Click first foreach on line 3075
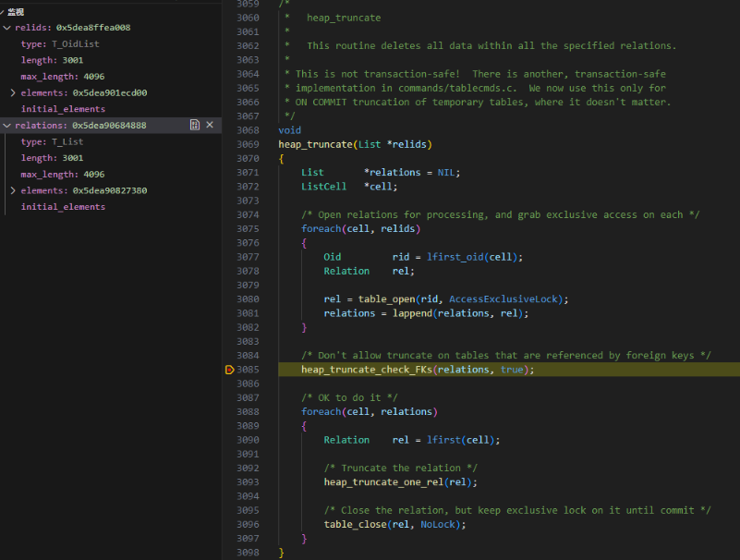 321,229
